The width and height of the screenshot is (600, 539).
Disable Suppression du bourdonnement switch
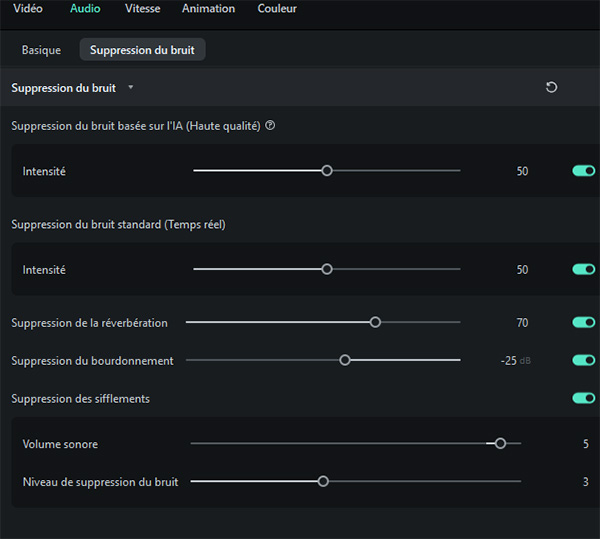point(583,360)
